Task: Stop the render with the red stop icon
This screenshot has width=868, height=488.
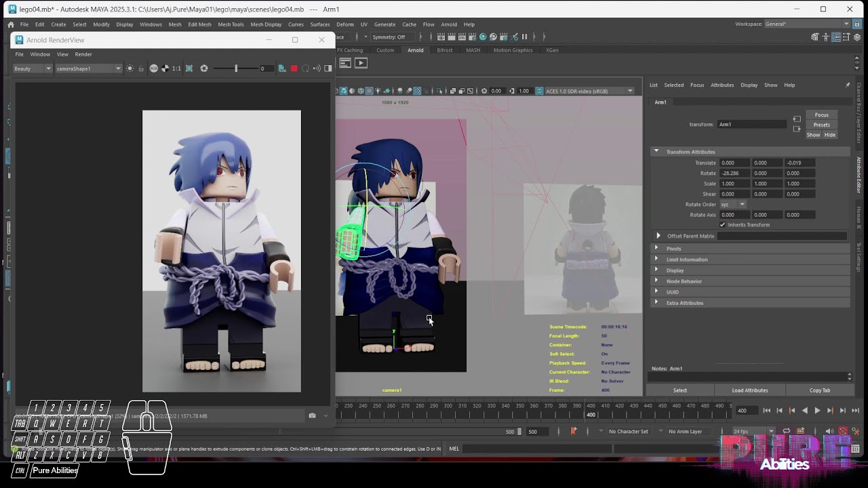Action: point(294,68)
